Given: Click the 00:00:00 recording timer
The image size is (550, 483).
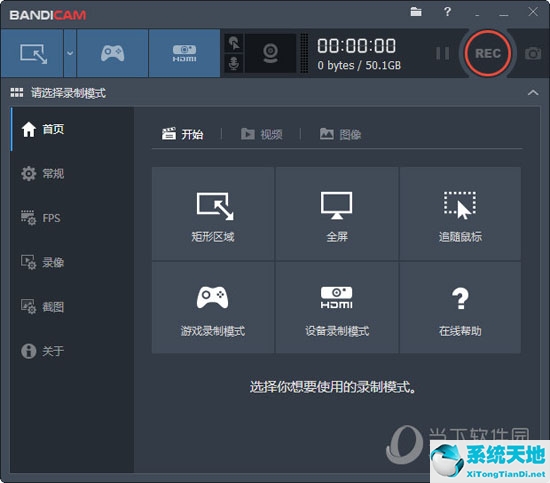Looking at the screenshot, I should tap(356, 46).
